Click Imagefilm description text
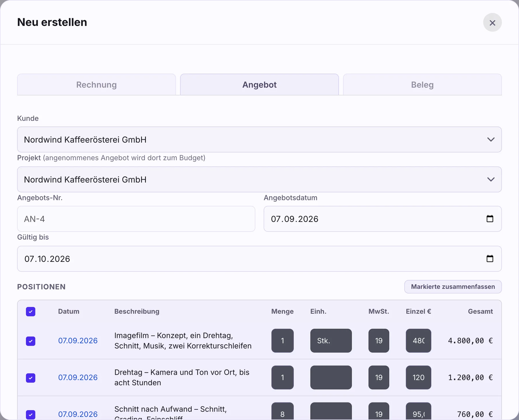 pyautogui.click(x=183, y=340)
